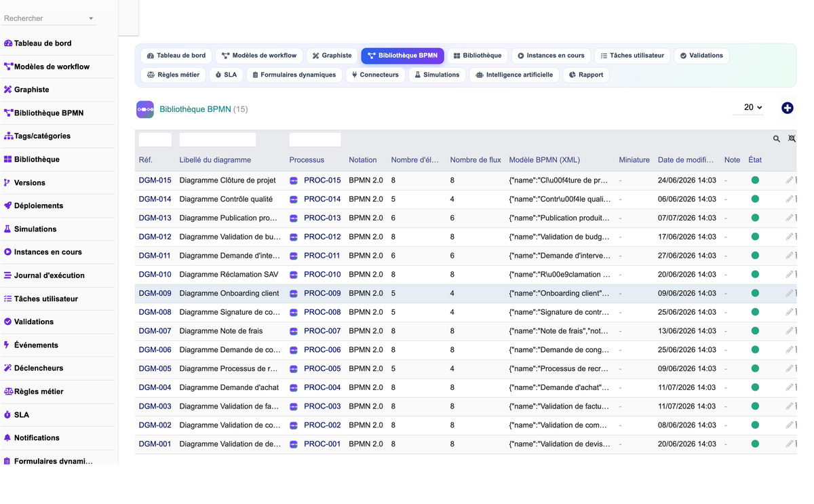Sort by Notation column header
Screen dimensions: 814x504
(363, 160)
